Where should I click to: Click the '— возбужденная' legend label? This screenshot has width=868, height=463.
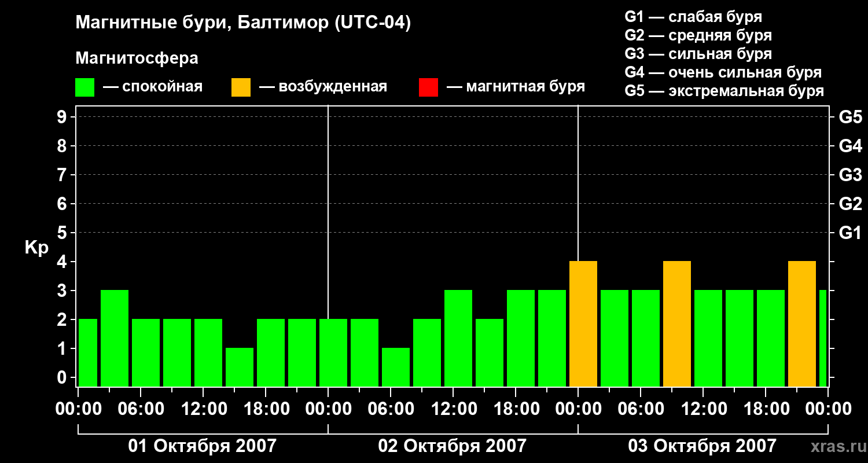[x=323, y=87]
